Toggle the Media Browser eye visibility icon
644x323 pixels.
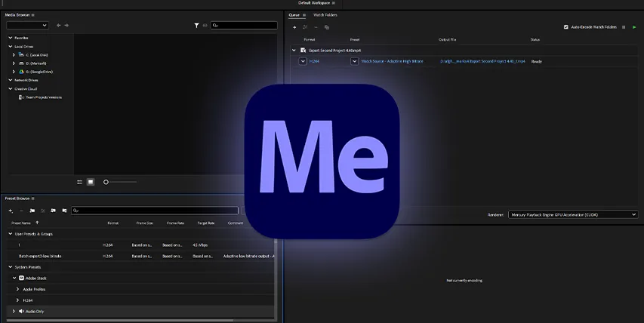point(205,26)
